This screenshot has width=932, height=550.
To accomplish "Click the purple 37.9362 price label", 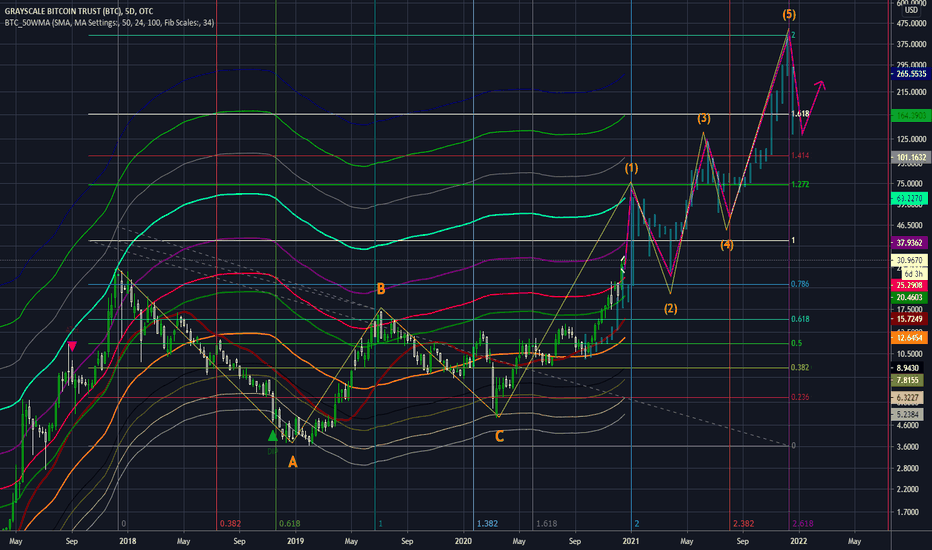I will click(x=911, y=243).
